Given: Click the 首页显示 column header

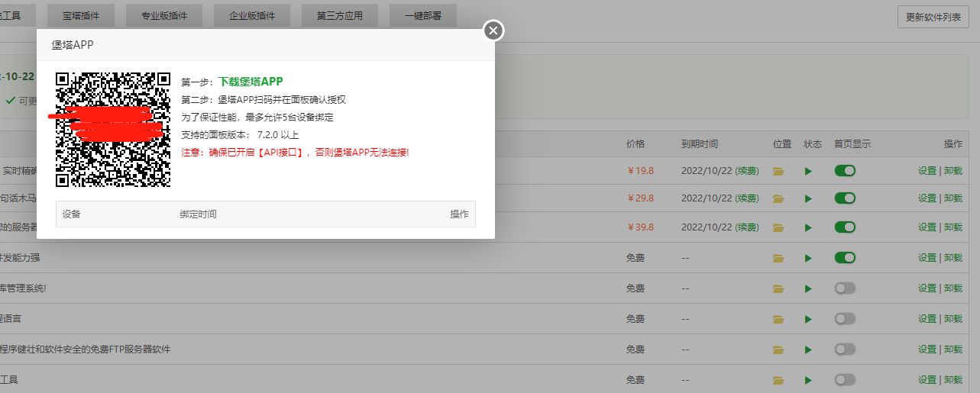Looking at the screenshot, I should tap(852, 144).
